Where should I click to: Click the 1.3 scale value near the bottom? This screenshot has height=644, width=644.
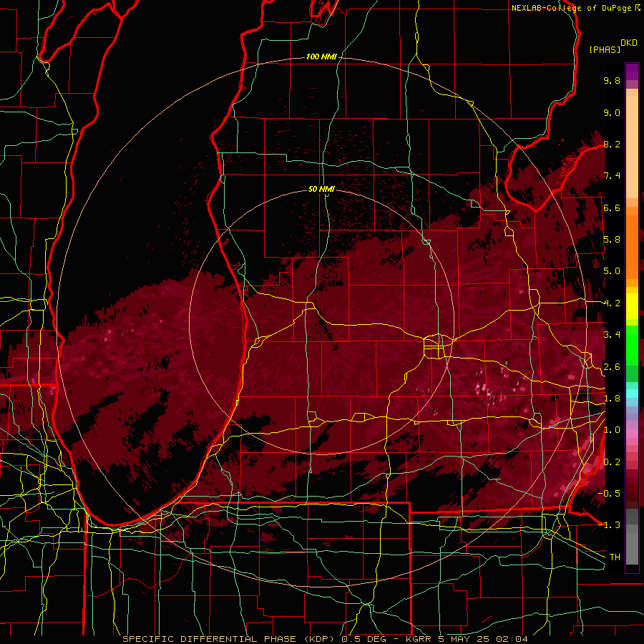pyautogui.click(x=612, y=525)
